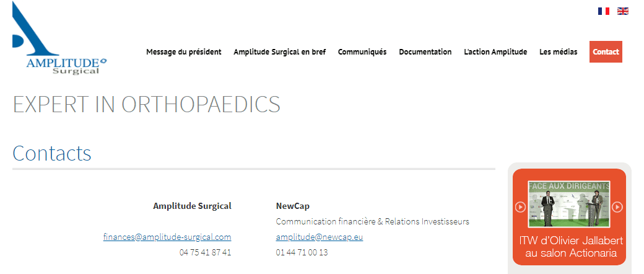Click the finances@amplitude-surgical.com email link
The width and height of the screenshot is (644, 274).
167,237
